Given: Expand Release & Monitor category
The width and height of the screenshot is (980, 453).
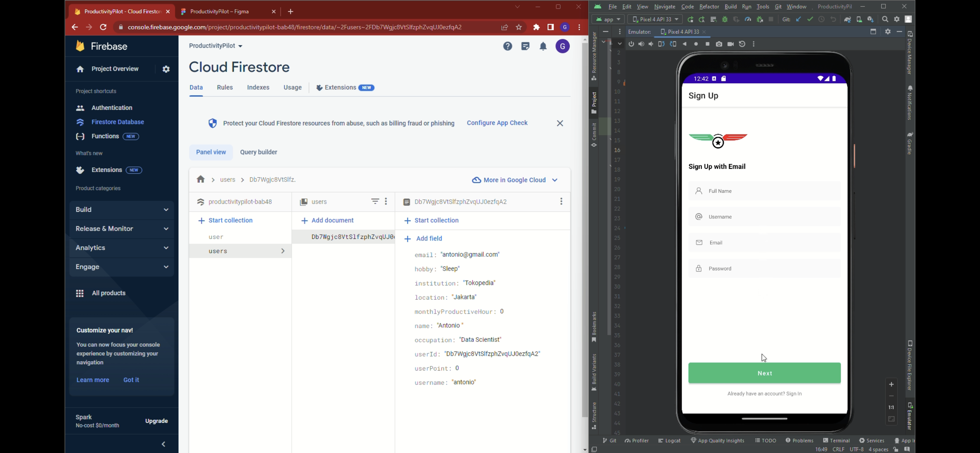Looking at the screenshot, I should [x=122, y=229].
